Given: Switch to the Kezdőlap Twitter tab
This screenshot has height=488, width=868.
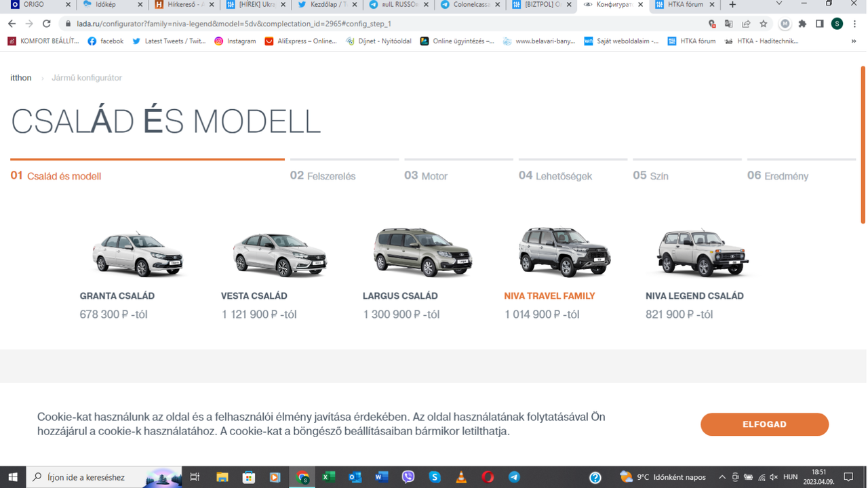Looking at the screenshot, I should [327, 5].
